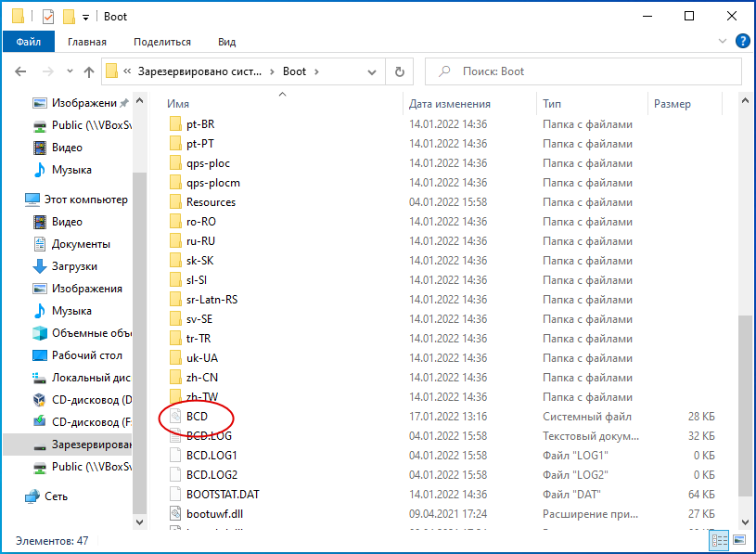
Task: Refresh the Boot folder view
Action: pos(399,71)
